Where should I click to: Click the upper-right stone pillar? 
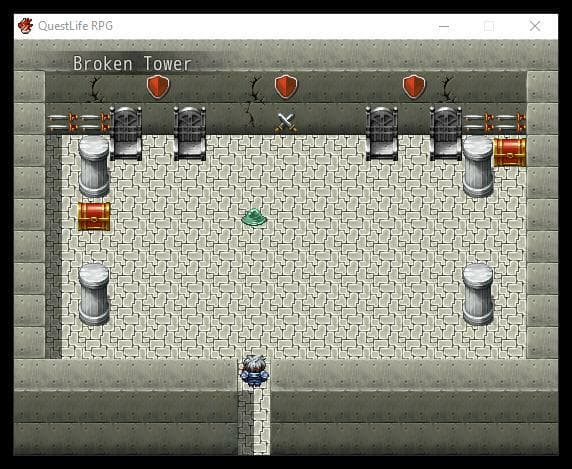(x=478, y=166)
